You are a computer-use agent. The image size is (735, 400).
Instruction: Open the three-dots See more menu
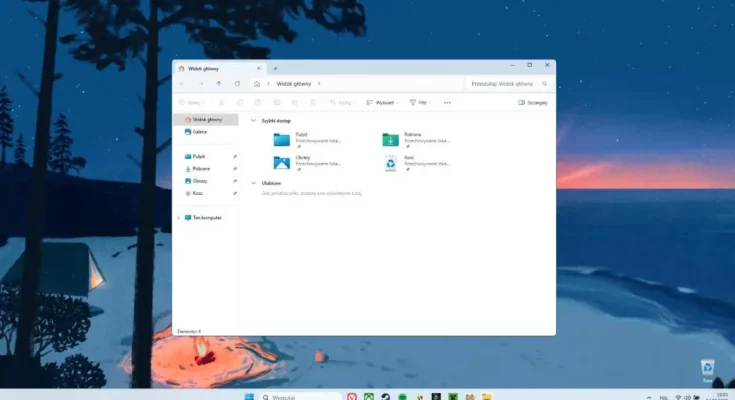click(x=447, y=103)
